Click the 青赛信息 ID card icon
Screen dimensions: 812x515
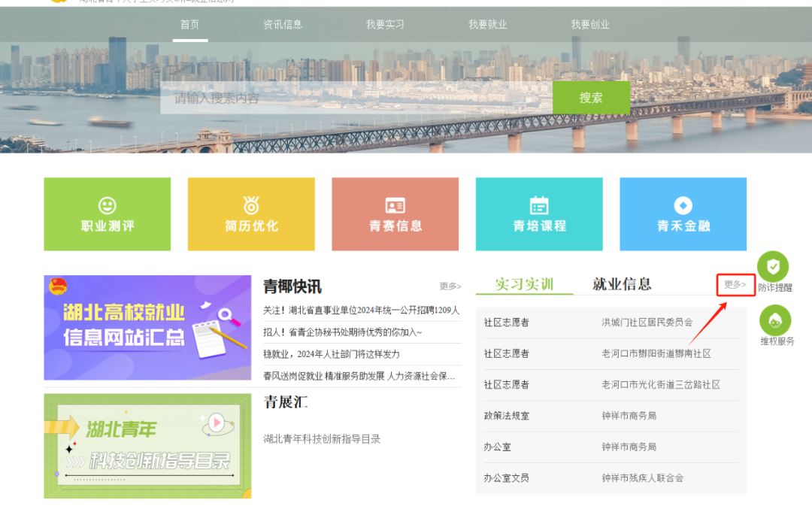(395, 205)
